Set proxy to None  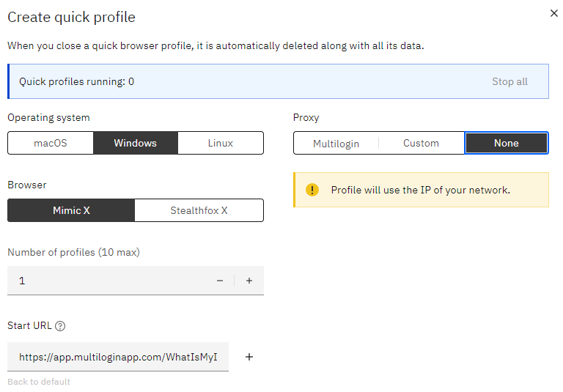point(507,143)
